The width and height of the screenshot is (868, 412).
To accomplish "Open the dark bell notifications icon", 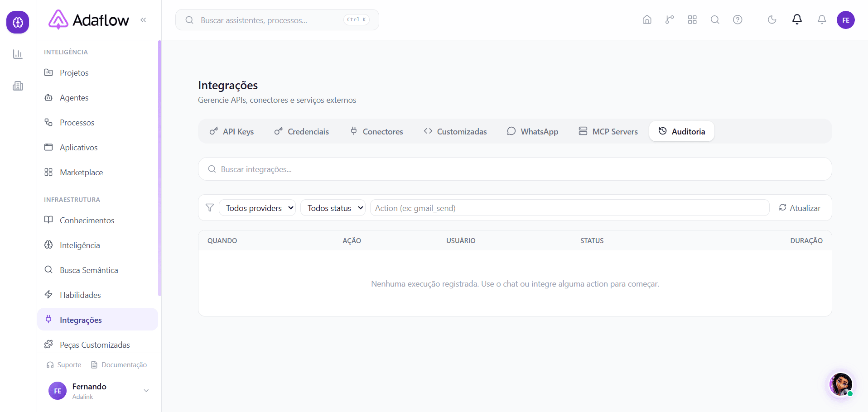I will (797, 19).
